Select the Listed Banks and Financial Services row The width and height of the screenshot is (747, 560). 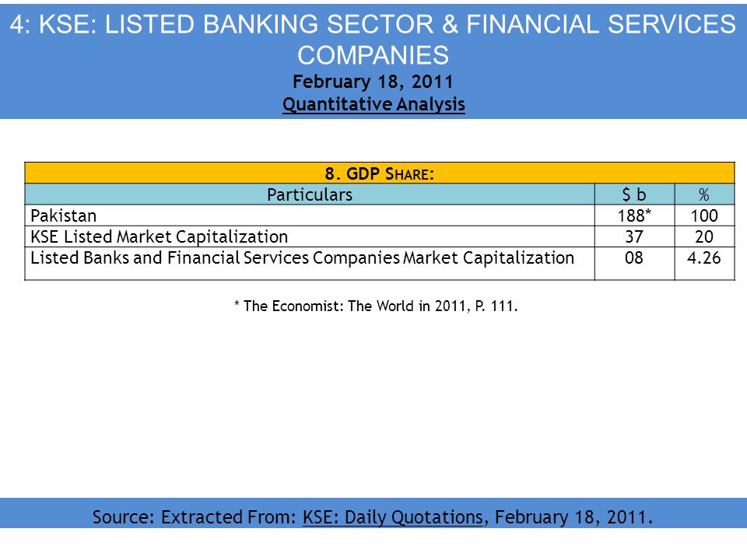click(380, 264)
